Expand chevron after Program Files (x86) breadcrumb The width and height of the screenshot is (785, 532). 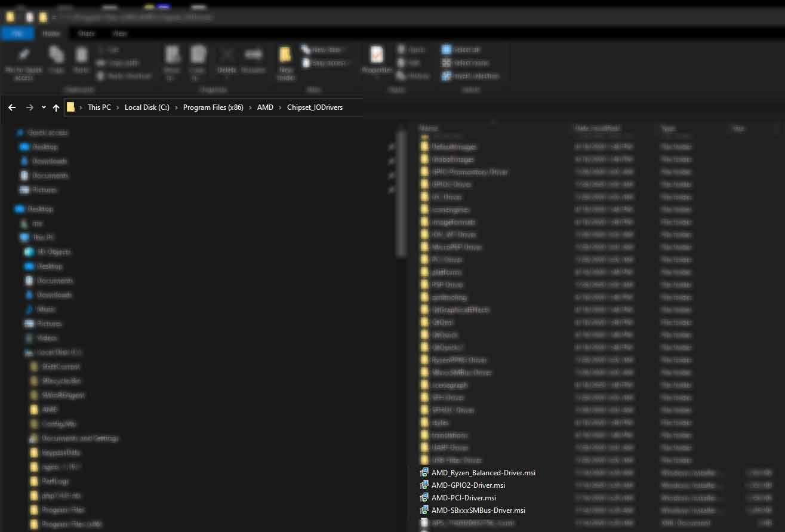click(250, 107)
